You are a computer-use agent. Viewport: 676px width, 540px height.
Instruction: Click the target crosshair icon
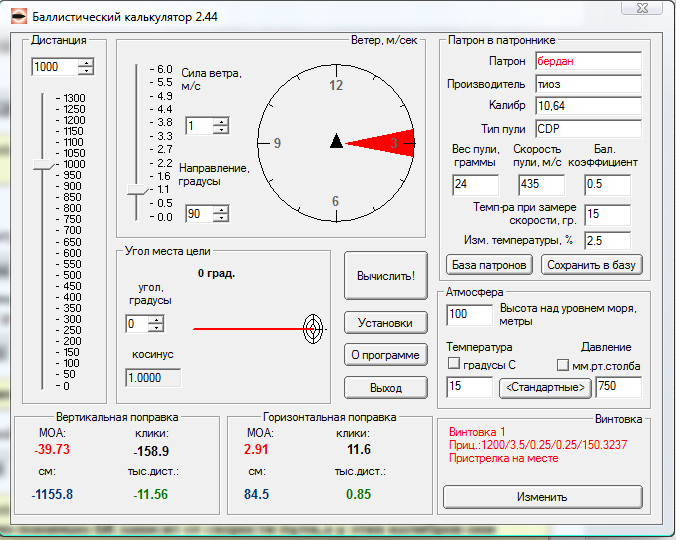(313, 327)
